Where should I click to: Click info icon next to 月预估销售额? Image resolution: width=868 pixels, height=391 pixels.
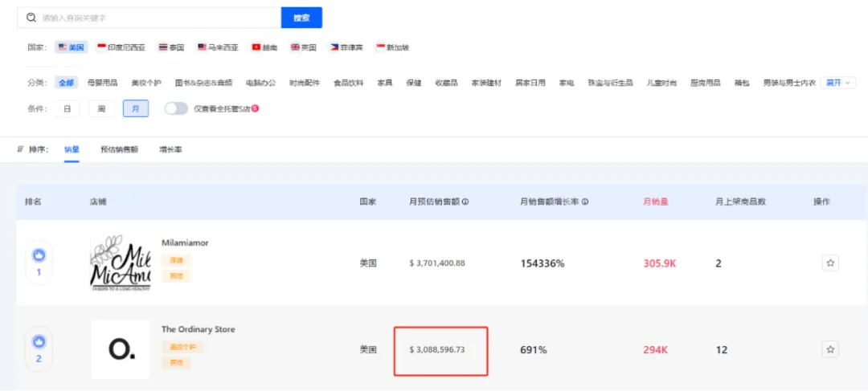pos(465,202)
